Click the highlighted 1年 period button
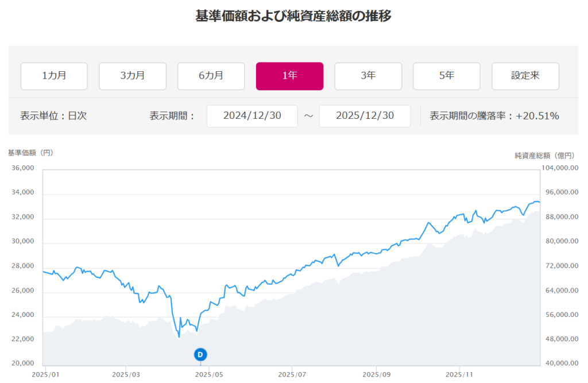The height and width of the screenshot is (383, 588). 289,76
